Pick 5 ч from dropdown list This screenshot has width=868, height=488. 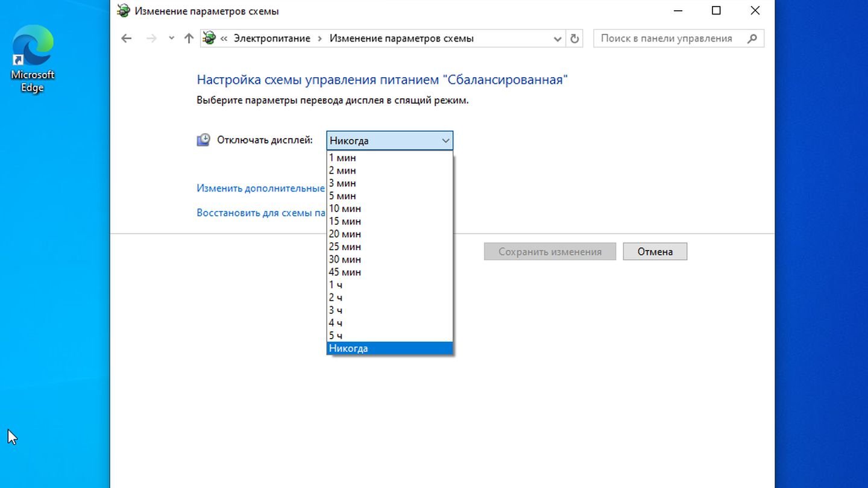(x=390, y=335)
